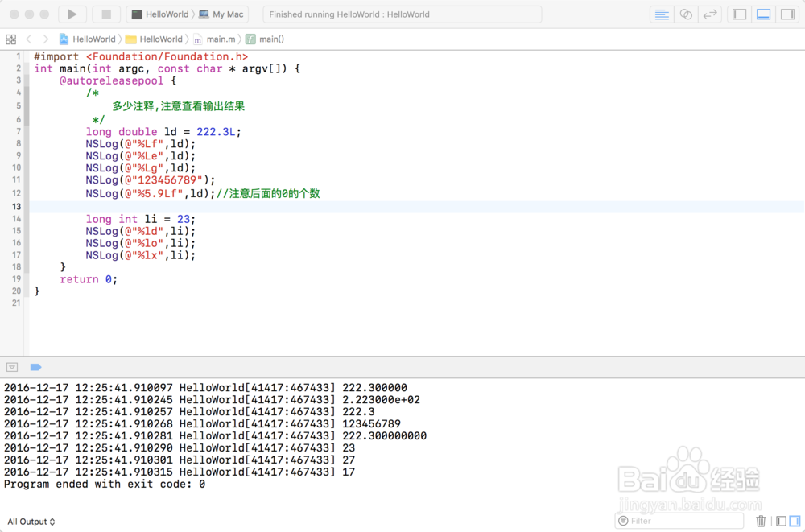805x532 pixels.
Task: Toggle the Navigator panel
Action: pos(740,14)
